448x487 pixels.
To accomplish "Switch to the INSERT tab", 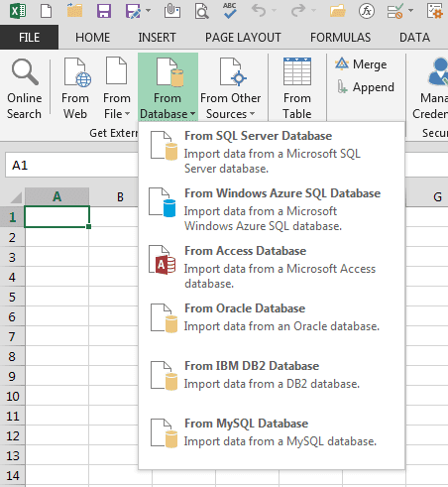I will (157, 37).
